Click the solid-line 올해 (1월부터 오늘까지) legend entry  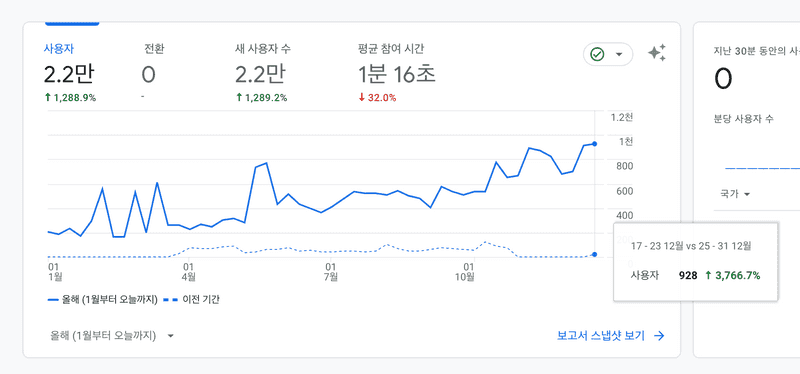[103, 300]
